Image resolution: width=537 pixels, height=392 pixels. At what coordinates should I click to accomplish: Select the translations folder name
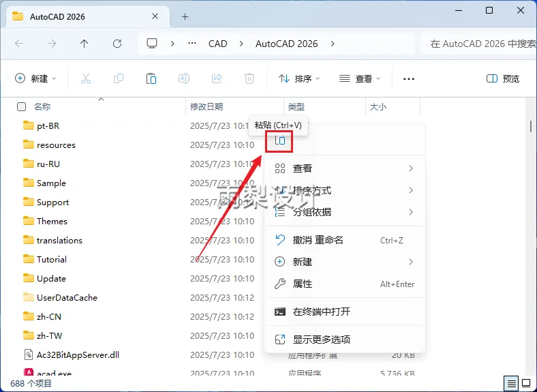point(59,241)
